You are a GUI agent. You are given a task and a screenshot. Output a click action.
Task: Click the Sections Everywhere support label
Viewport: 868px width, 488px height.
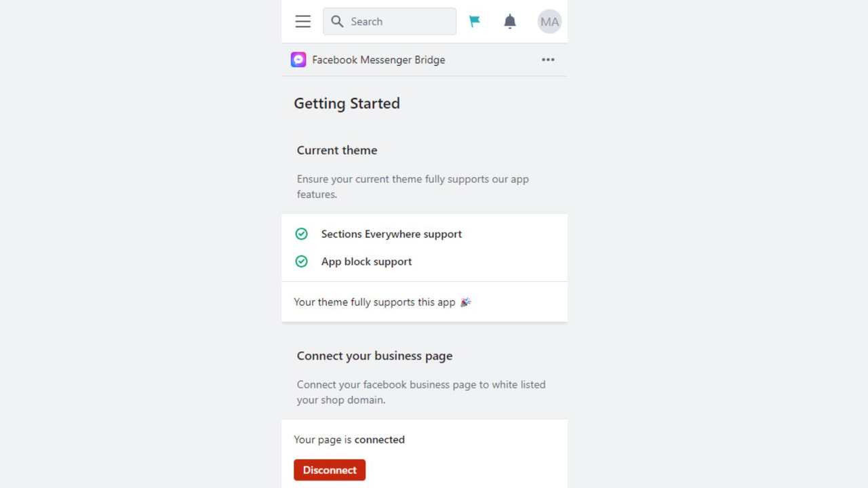391,234
